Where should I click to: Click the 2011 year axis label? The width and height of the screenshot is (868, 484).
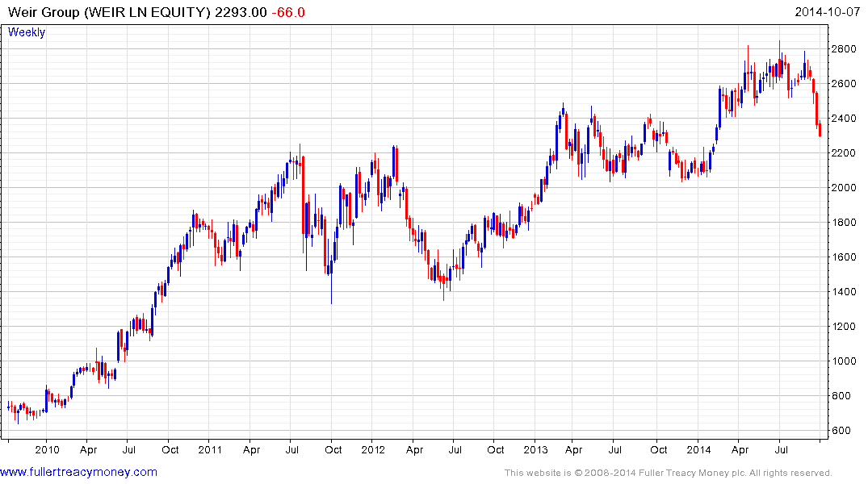(x=210, y=449)
